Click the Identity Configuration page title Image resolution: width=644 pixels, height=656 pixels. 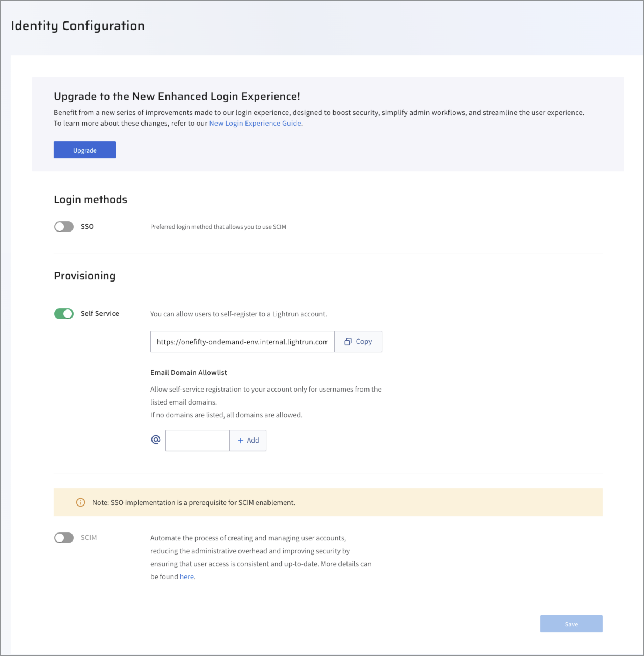point(78,26)
